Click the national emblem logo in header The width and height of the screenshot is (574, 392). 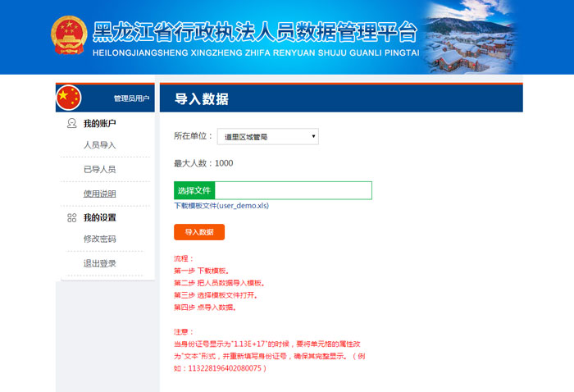pos(69,35)
